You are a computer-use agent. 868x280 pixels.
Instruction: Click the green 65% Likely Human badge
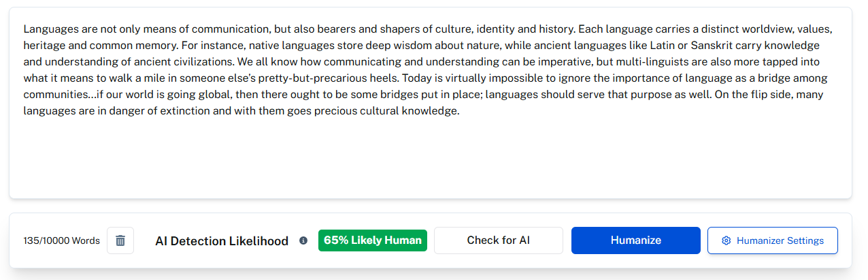click(372, 240)
